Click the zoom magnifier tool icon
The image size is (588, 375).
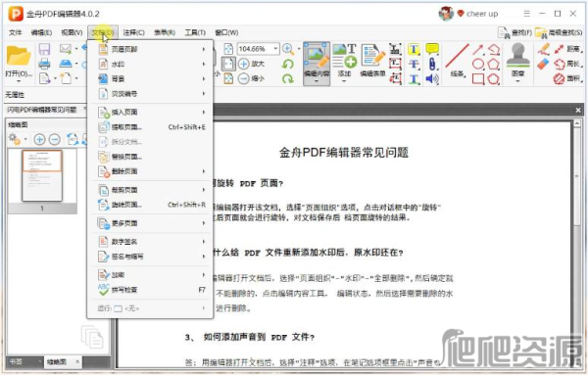288,49
